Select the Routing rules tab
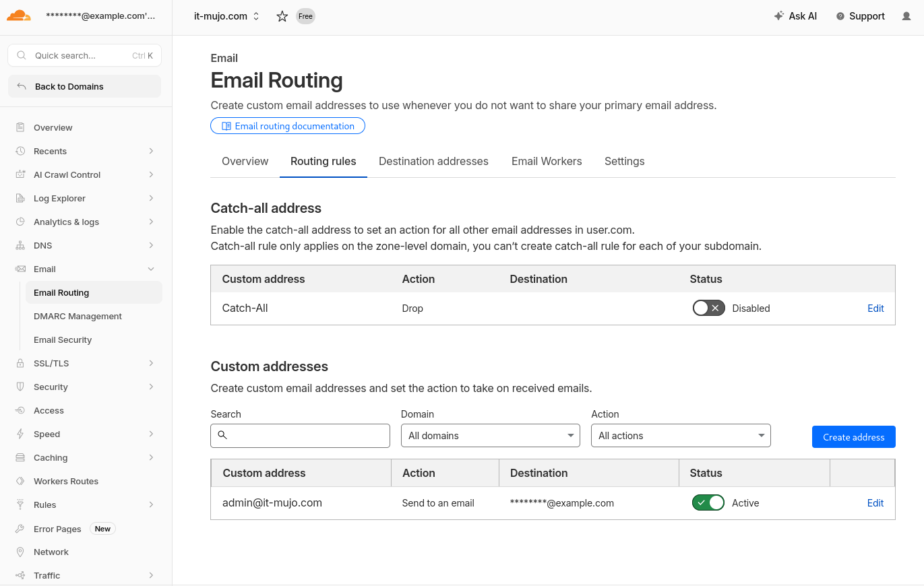 pyautogui.click(x=324, y=161)
